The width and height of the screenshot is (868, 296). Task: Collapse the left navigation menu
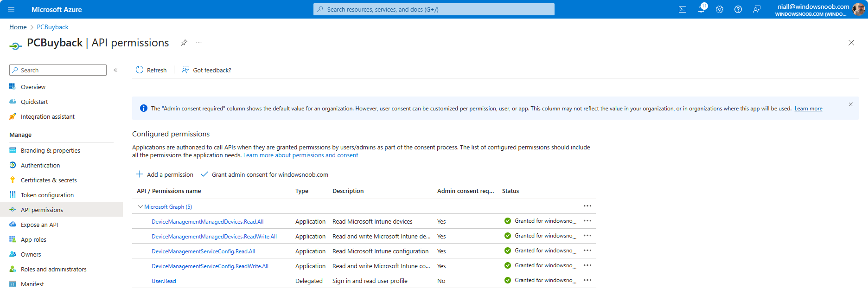tap(115, 70)
